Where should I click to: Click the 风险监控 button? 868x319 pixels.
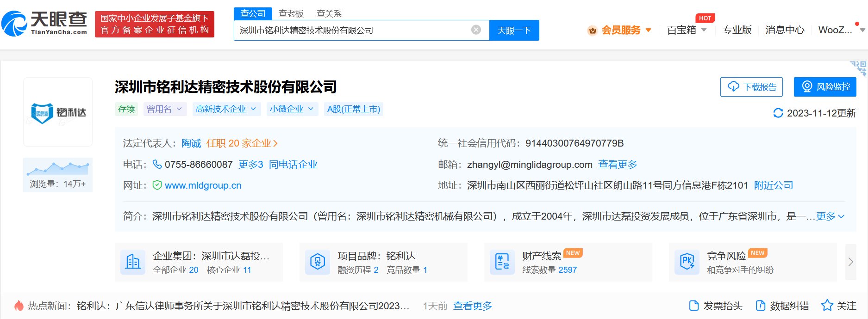point(825,87)
